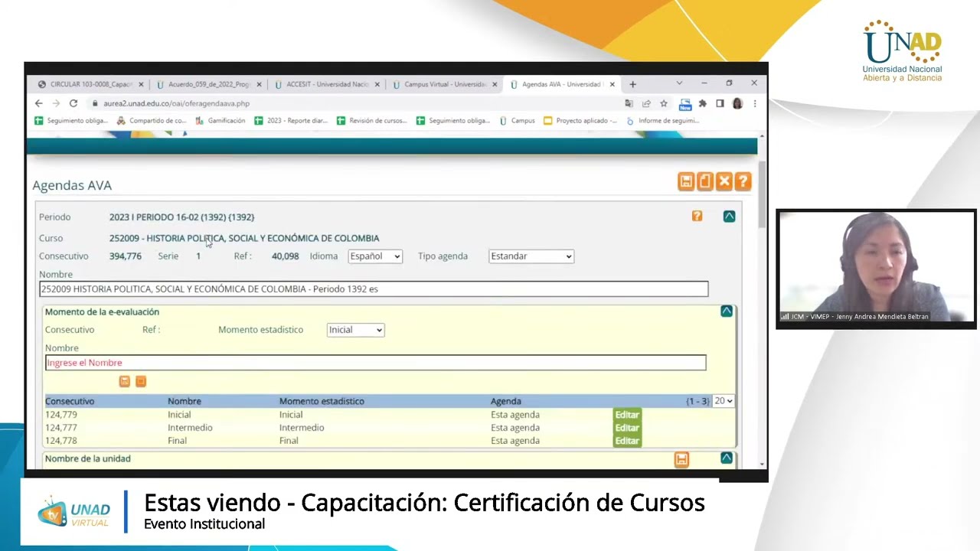Viewport: 980px width, 551px height.
Task: Click the small orange help icon in Periodo row
Action: (697, 217)
